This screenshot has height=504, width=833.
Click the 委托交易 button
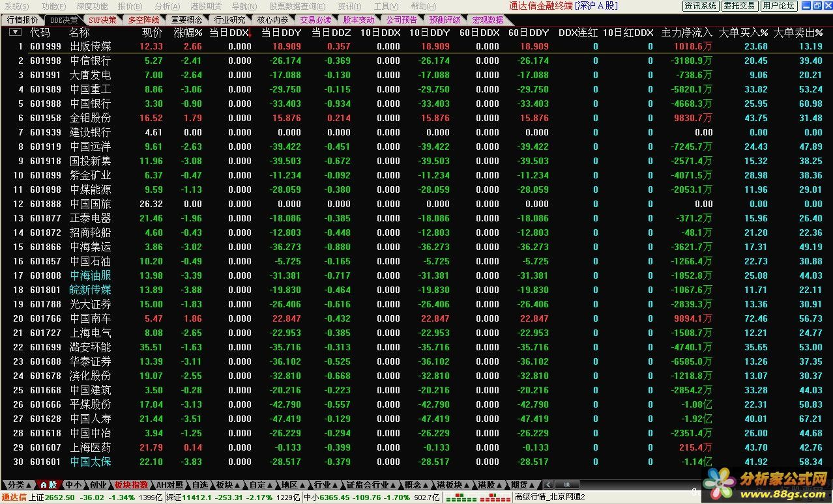[x=740, y=6]
